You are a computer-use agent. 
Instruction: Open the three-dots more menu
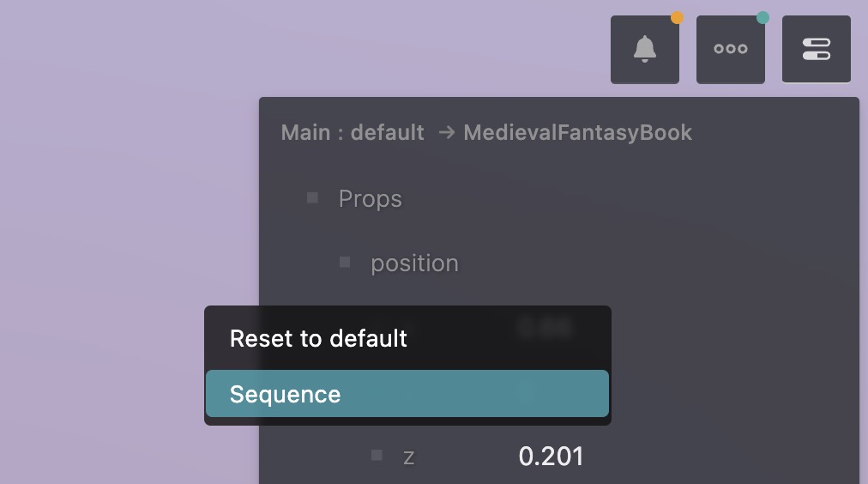731,49
